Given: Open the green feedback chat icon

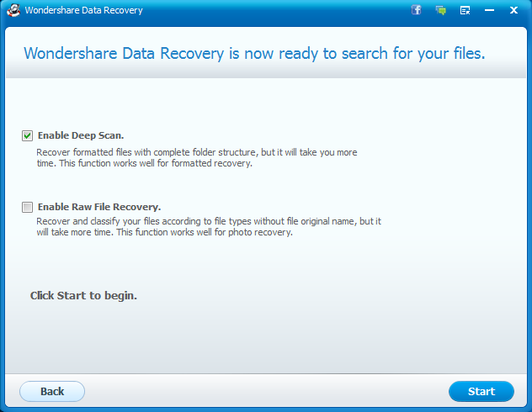Looking at the screenshot, I should pos(440,11).
